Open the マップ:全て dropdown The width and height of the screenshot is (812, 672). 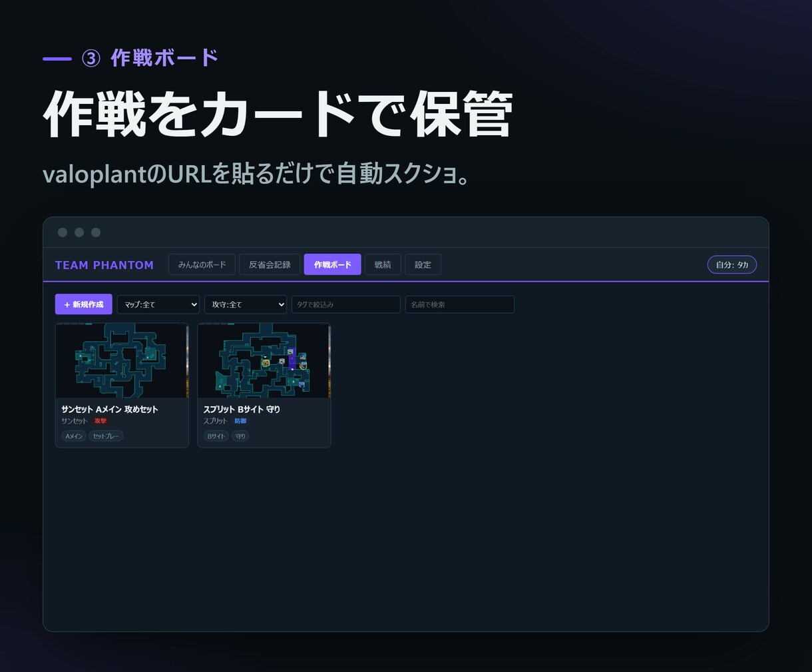pyautogui.click(x=158, y=304)
